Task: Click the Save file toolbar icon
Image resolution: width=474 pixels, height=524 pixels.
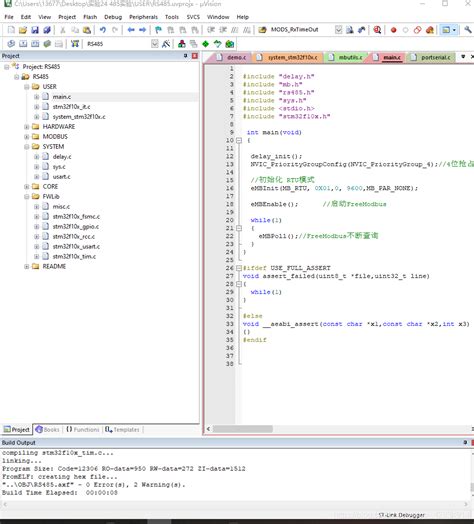Action: pos(35,30)
